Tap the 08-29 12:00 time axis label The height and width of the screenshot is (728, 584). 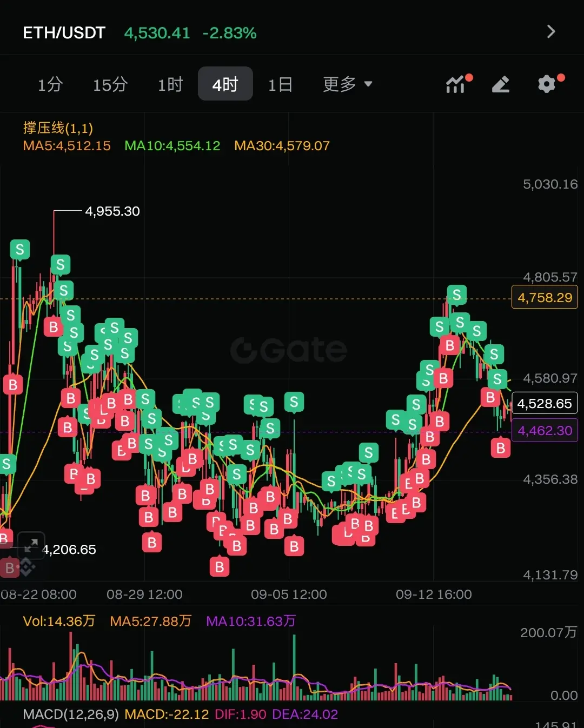[x=144, y=595]
